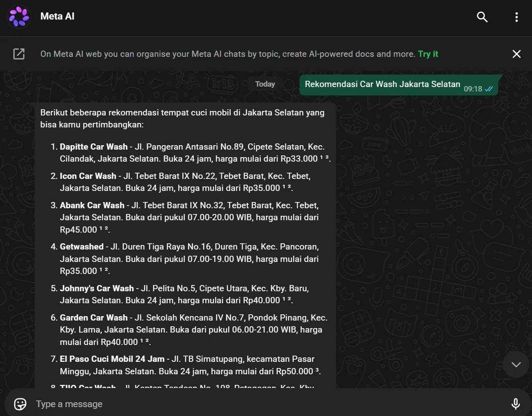
Task: Open the three-dot chat menu
Action: click(516, 17)
